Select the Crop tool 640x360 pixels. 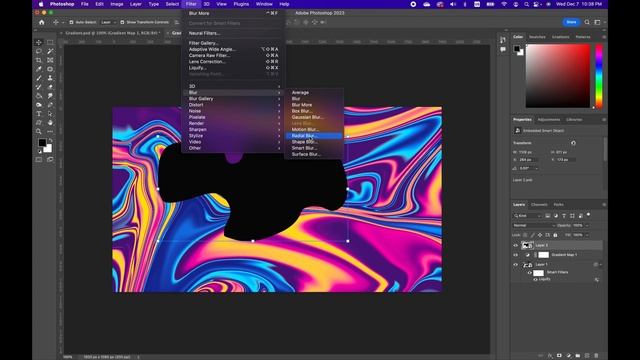(39, 60)
